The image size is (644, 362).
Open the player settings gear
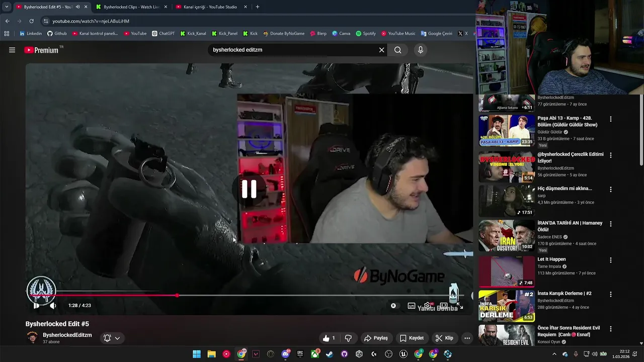(x=427, y=305)
